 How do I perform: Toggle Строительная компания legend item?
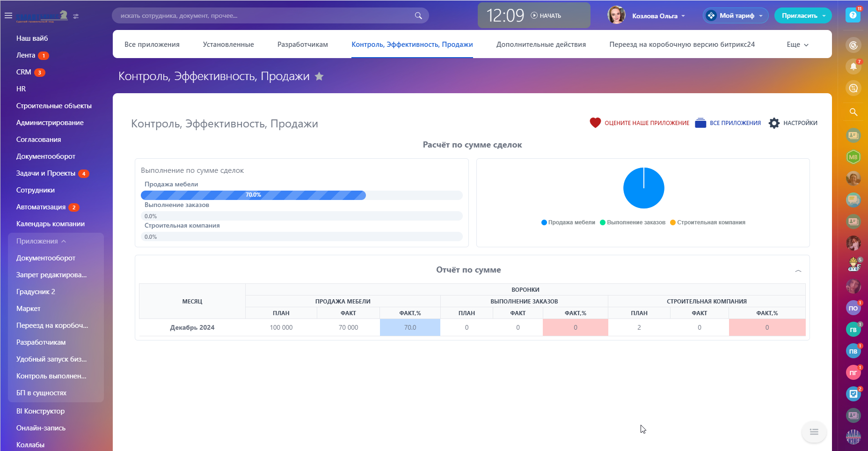(708, 222)
